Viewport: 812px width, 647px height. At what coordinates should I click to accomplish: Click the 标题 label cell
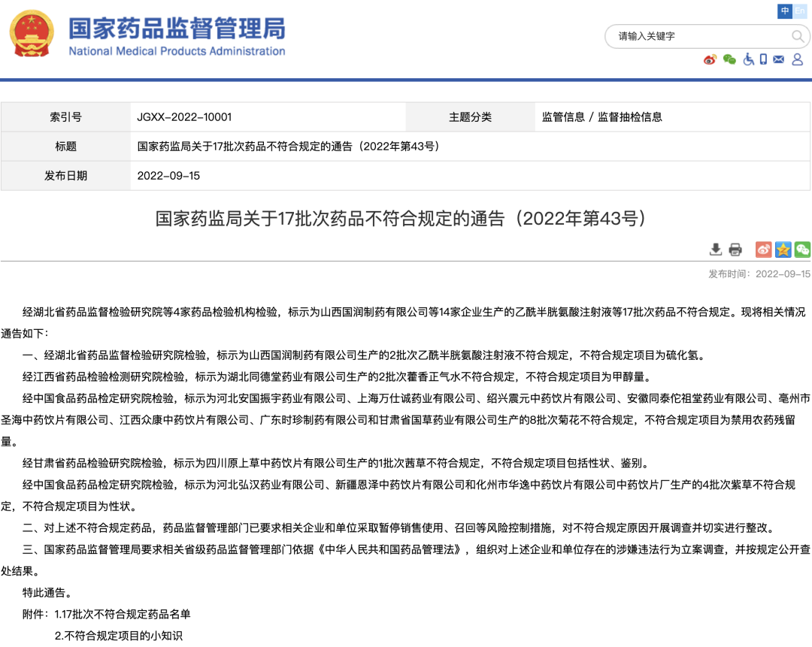pos(65,147)
